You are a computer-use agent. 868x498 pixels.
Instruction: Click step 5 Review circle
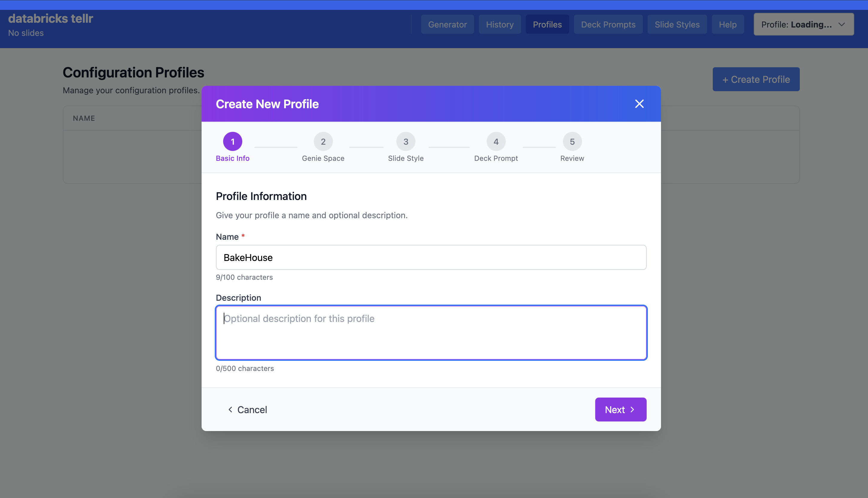pos(572,142)
